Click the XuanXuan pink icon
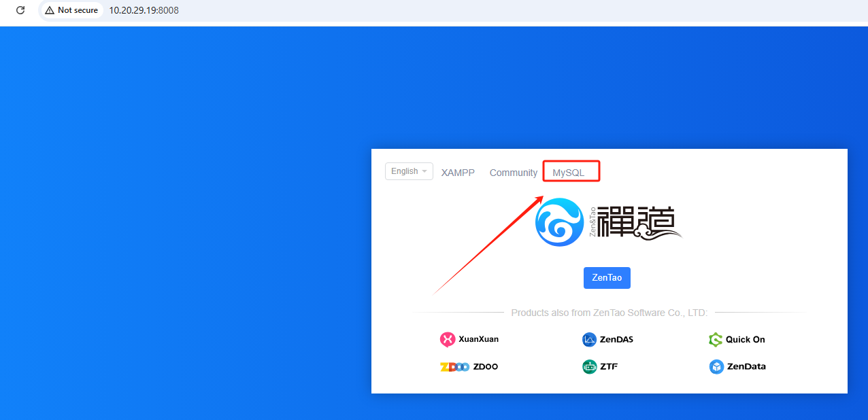The image size is (868, 420). (448, 339)
